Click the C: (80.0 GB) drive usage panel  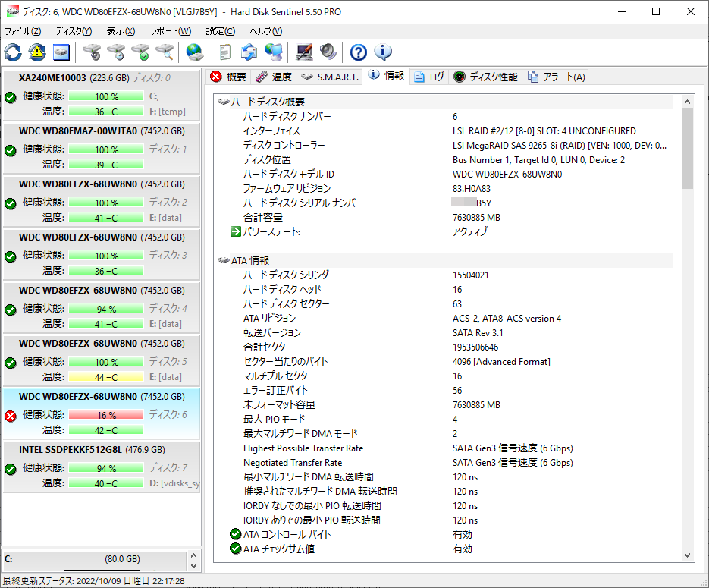point(94,561)
